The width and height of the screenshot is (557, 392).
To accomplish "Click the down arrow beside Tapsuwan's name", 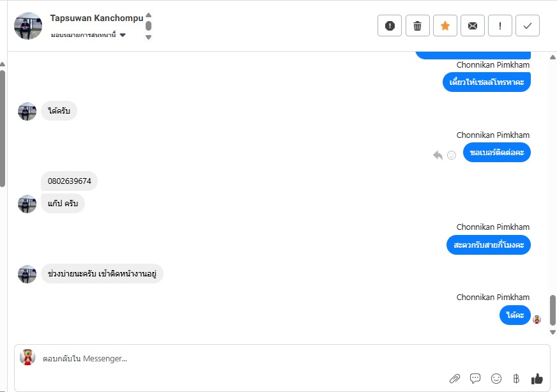I will pyautogui.click(x=148, y=37).
